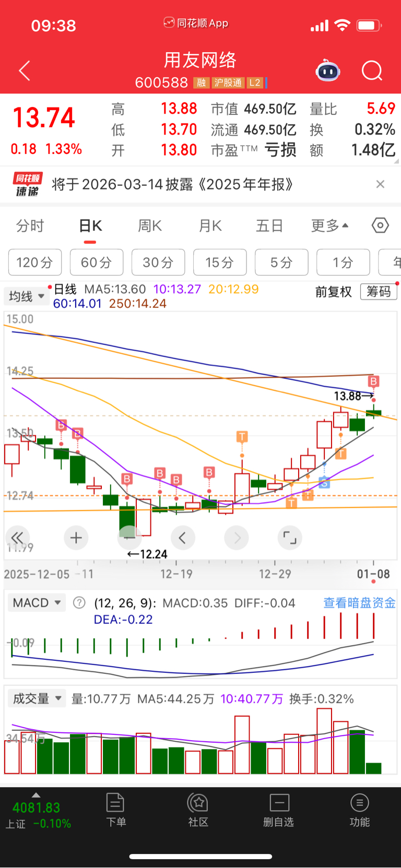This screenshot has width=401, height=868.
Task: Select the 60分 period
Action: [x=97, y=262]
